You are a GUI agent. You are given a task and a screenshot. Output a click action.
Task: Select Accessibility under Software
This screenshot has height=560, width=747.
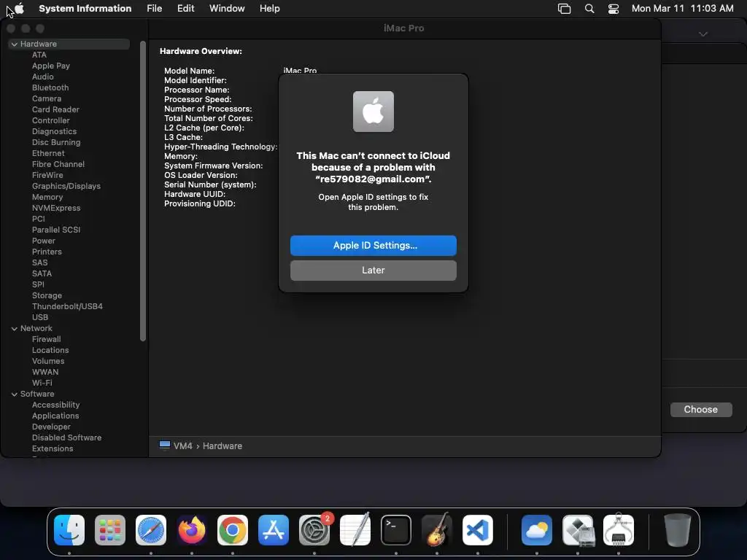coord(55,405)
